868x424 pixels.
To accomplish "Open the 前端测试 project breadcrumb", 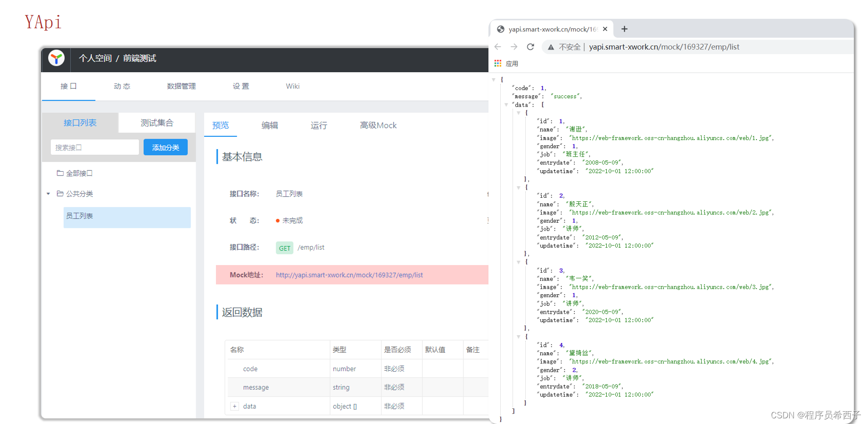I will pyautogui.click(x=140, y=58).
